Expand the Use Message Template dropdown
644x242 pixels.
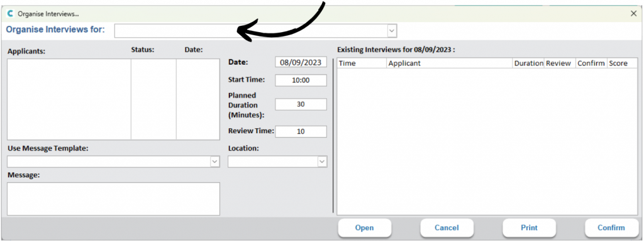pyautogui.click(x=215, y=162)
